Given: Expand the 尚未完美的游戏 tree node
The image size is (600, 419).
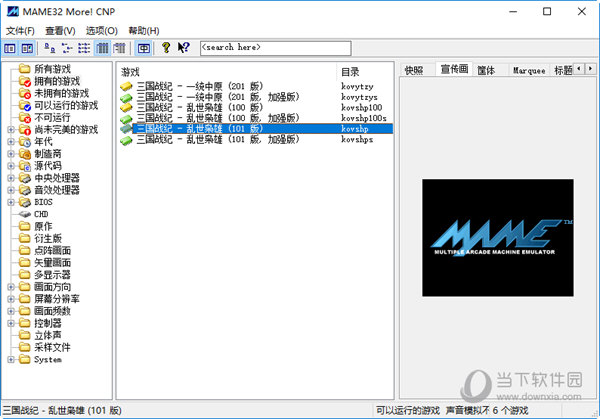Looking at the screenshot, I should click(x=11, y=130).
